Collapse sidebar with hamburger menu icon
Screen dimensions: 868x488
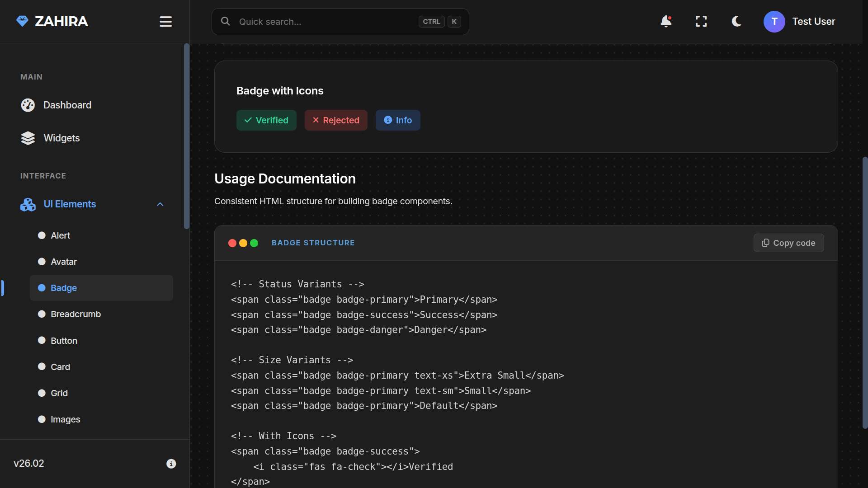pos(165,22)
